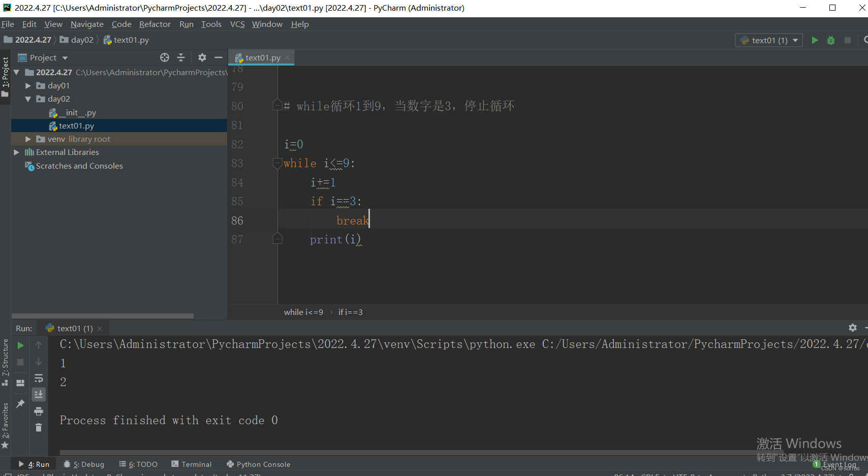The height and width of the screenshot is (476, 868).
Task: Open the Refactor menu
Action: pos(155,24)
